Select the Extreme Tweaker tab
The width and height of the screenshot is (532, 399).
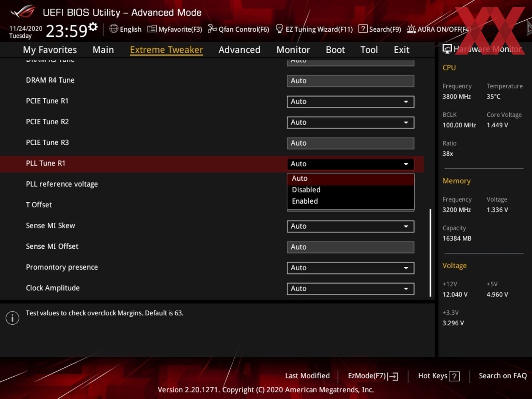[x=166, y=50]
